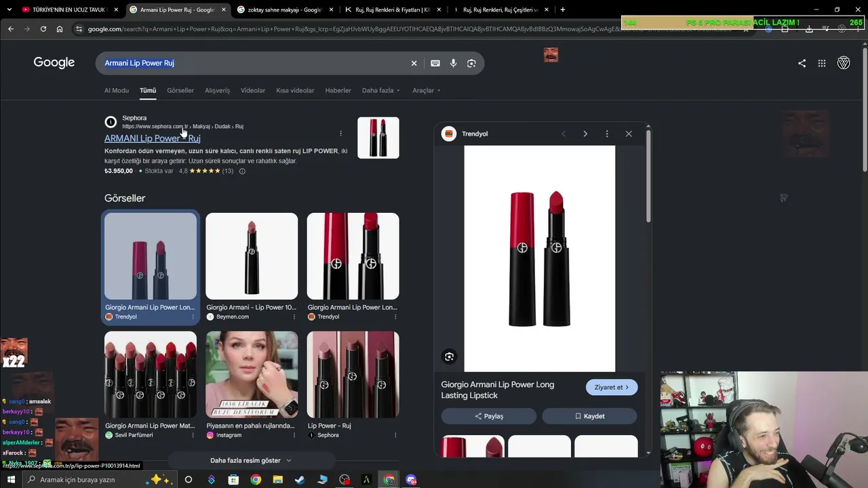This screenshot has height=488, width=868.
Task: Click the large lipstick image in preview
Action: click(540, 258)
